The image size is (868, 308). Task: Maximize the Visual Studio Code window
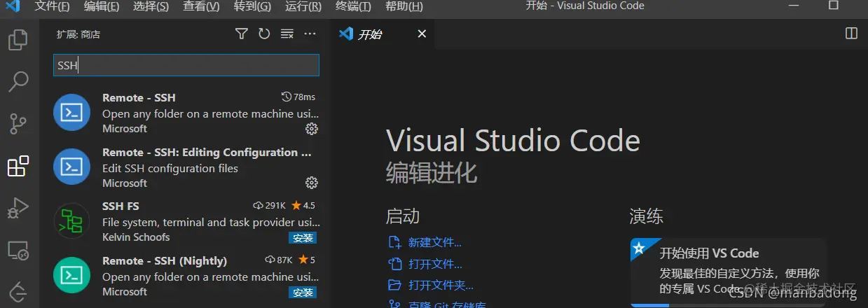click(x=833, y=6)
